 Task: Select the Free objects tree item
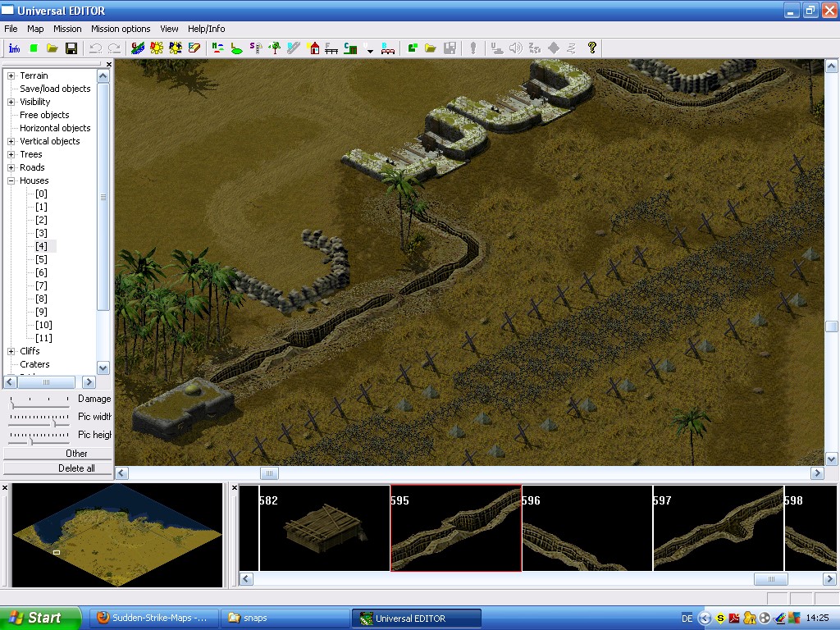44,115
